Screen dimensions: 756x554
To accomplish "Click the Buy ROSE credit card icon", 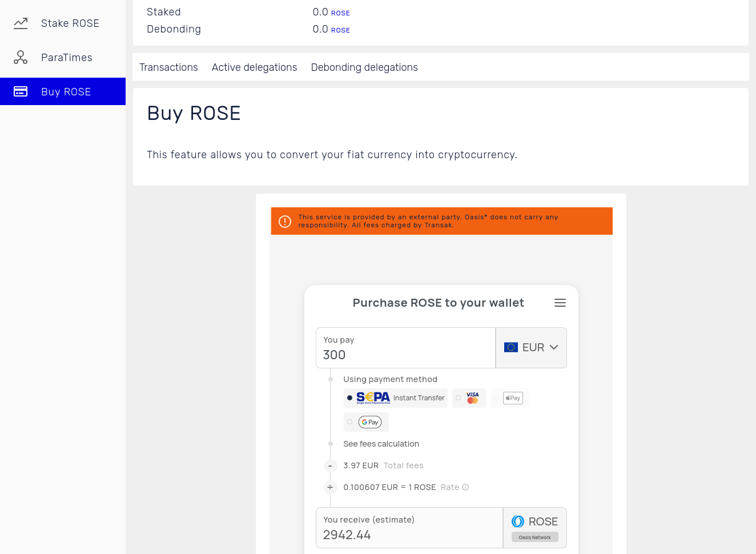I will coord(21,91).
